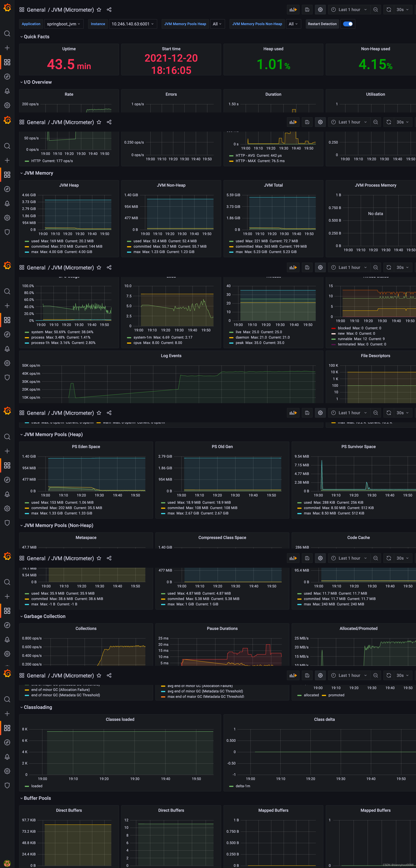The width and height of the screenshot is (416, 868).
Task: Share the dashboard using the share icon
Action: 109,9
